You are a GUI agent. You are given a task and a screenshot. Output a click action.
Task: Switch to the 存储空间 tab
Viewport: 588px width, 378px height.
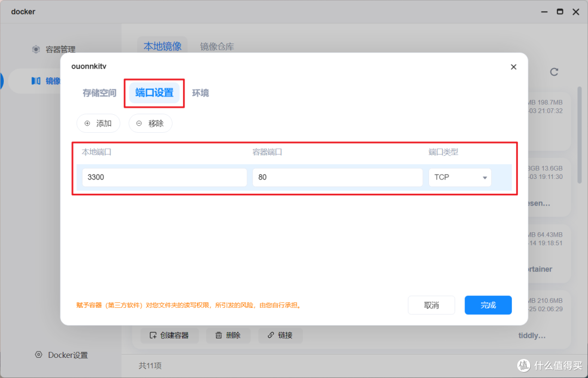point(100,93)
